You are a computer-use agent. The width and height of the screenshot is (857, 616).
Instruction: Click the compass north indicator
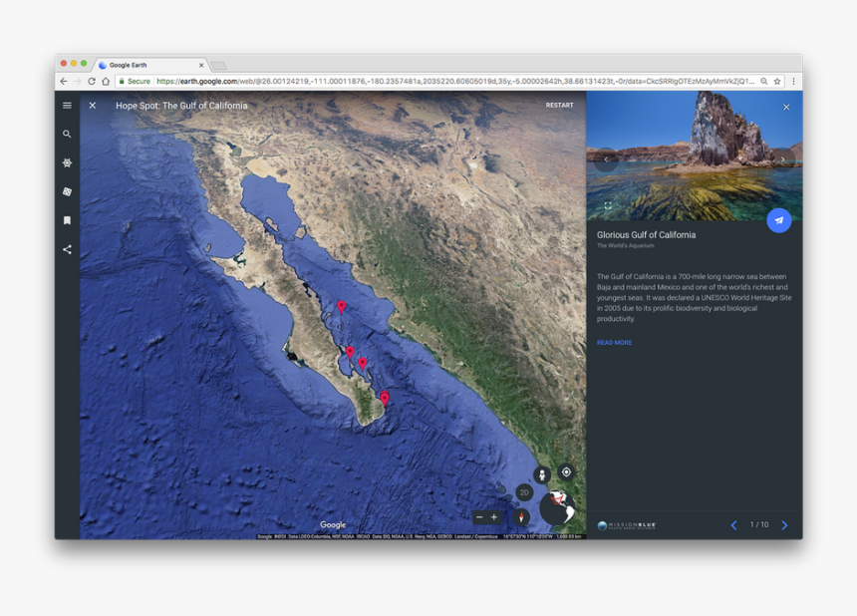pos(521,517)
